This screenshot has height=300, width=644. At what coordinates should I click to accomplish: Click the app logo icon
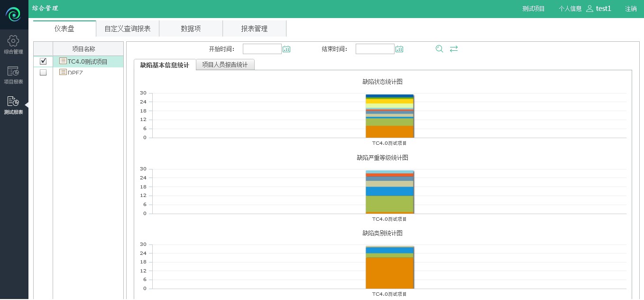coord(14,14)
